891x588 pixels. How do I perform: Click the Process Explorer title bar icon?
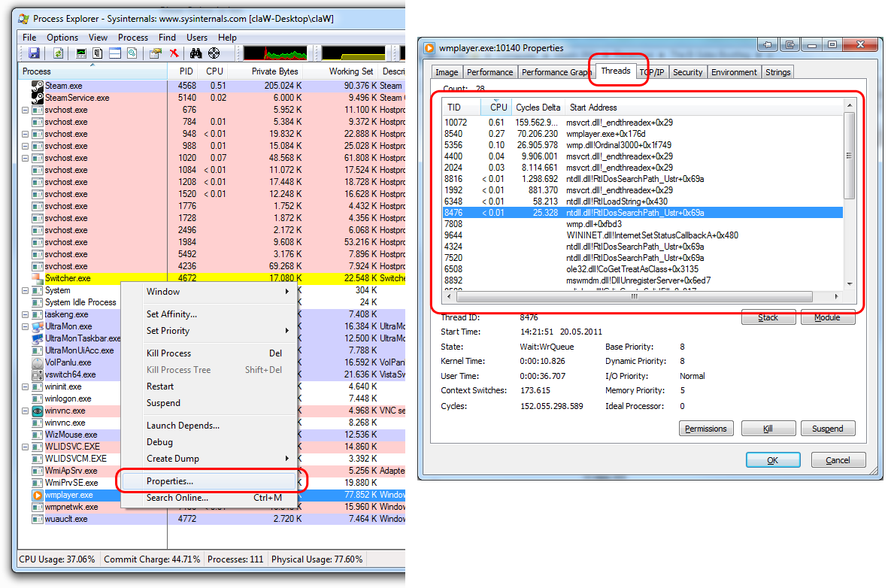(x=23, y=19)
